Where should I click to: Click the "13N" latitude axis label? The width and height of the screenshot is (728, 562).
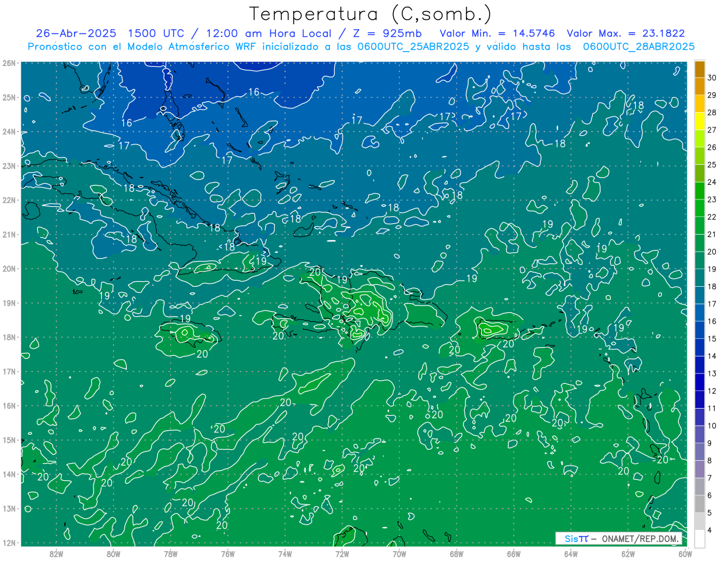tap(8, 509)
